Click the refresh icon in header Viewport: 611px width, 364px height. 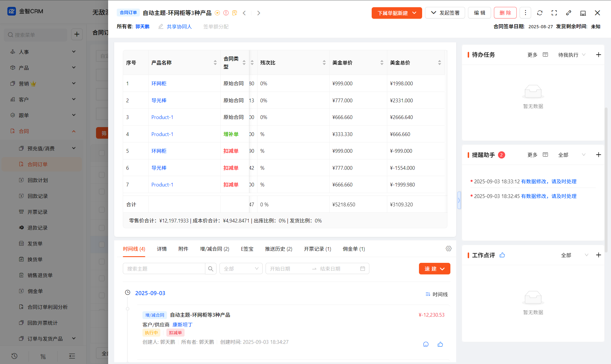540,13
